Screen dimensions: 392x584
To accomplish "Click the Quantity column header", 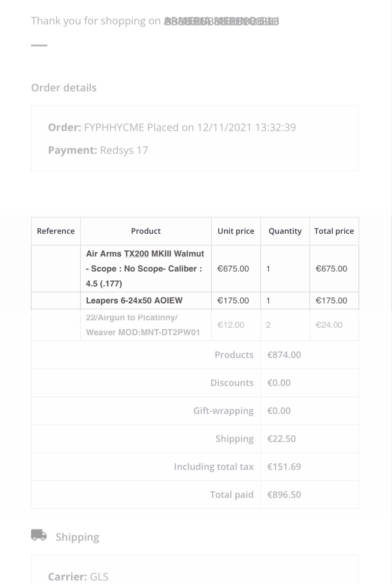I will (285, 231).
